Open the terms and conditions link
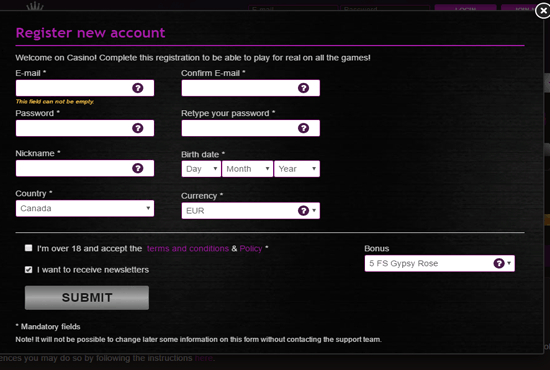This screenshot has width=550, height=370. (188, 249)
